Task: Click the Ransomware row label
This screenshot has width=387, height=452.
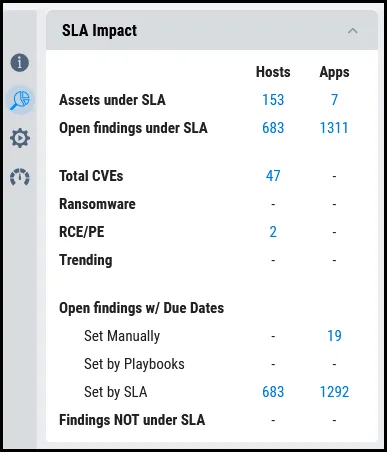Action: [97, 204]
